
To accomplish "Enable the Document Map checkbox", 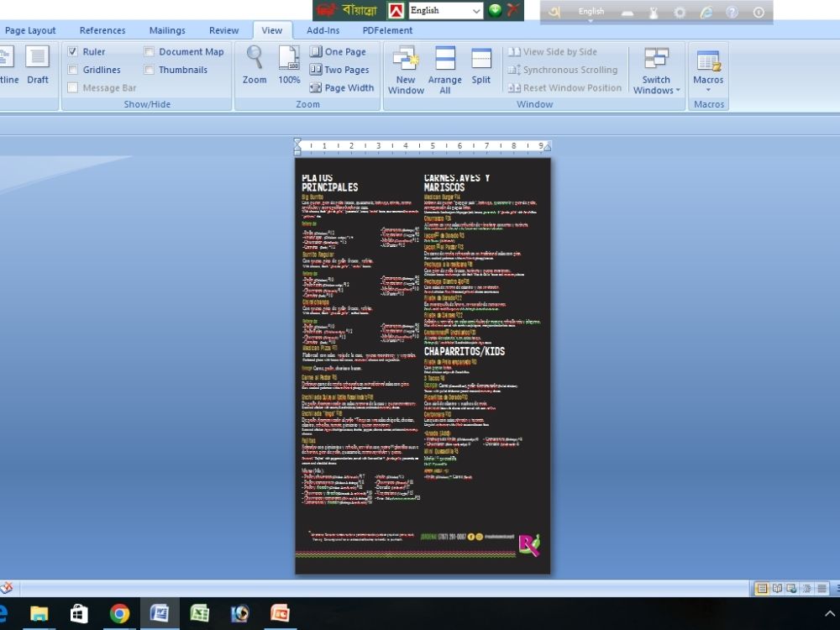I will (x=150, y=51).
